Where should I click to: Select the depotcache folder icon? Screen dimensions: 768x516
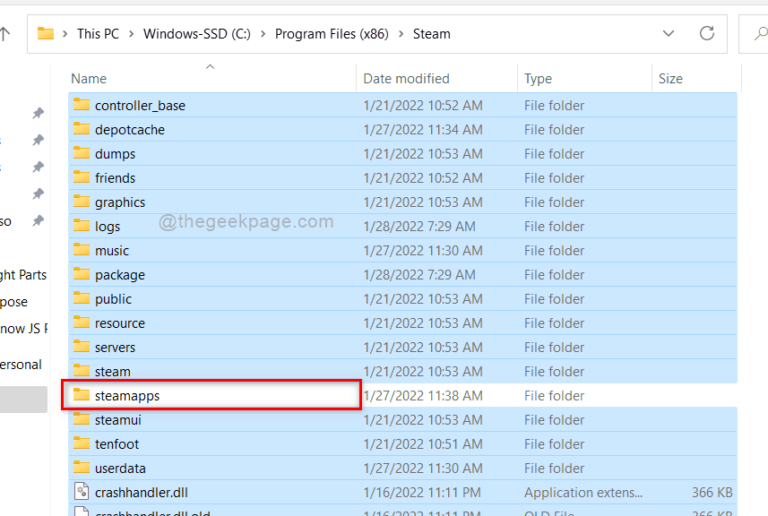coord(81,129)
